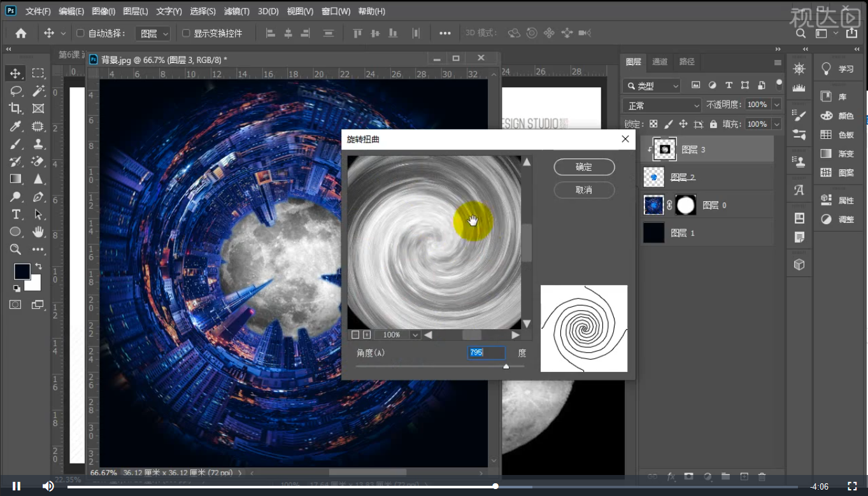The image size is (868, 496).
Task: Select the Hand tool in toolbox
Action: pos(38,232)
